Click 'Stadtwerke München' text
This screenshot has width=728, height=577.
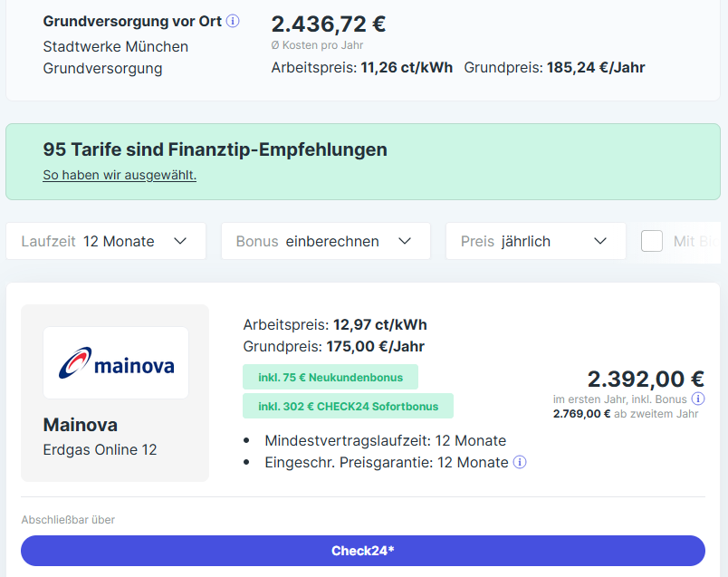click(x=116, y=46)
